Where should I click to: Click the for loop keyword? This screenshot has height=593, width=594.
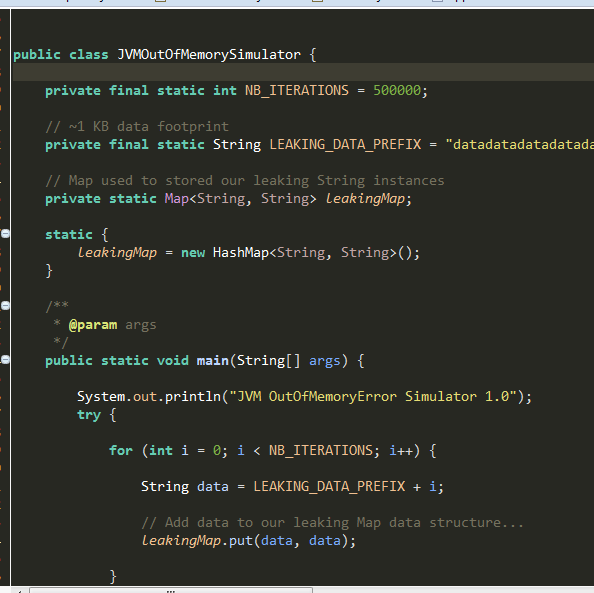tap(121, 451)
